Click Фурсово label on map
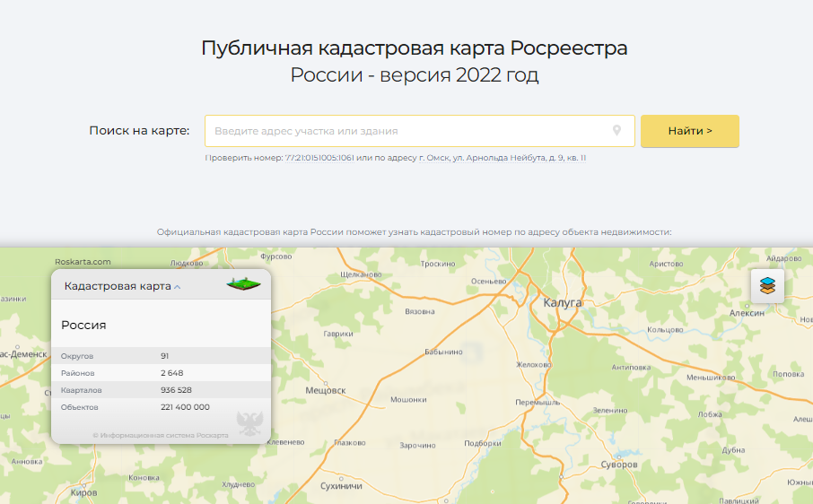The width and height of the screenshot is (813, 504). 275,256
